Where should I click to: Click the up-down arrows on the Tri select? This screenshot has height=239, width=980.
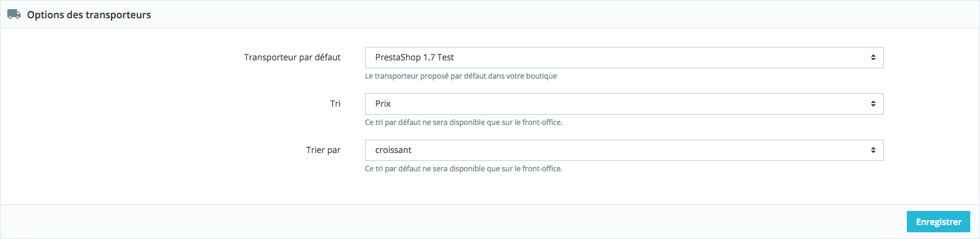tap(873, 104)
